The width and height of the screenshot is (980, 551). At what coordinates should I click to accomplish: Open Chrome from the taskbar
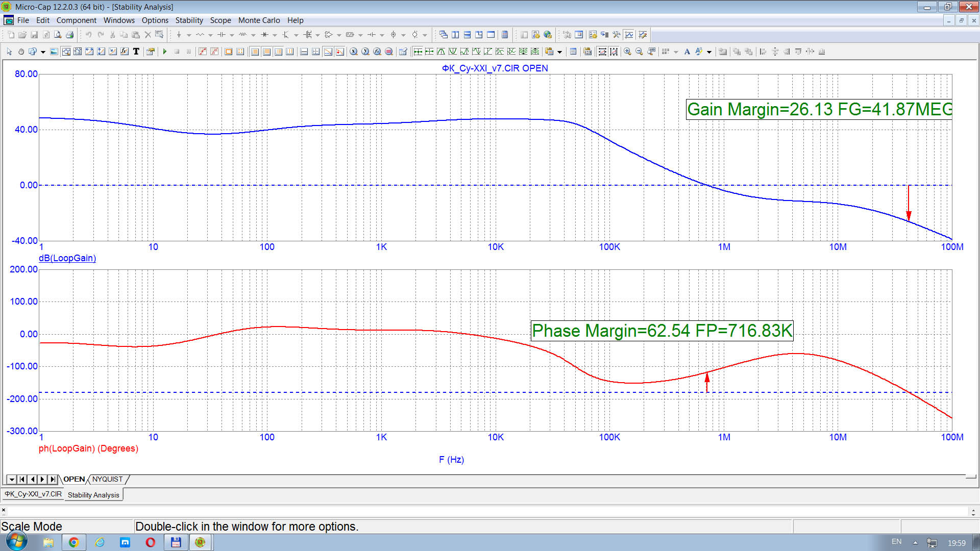tap(73, 542)
